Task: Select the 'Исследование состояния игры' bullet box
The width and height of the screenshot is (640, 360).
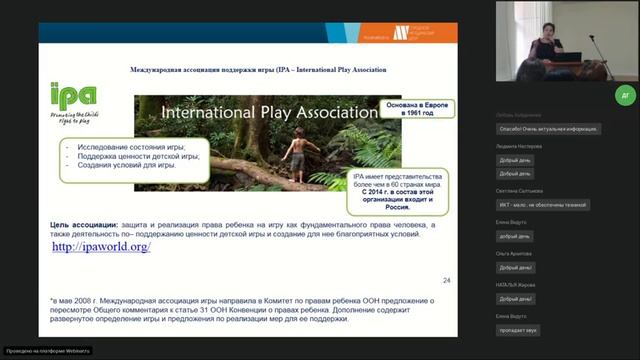Action: pos(134,160)
